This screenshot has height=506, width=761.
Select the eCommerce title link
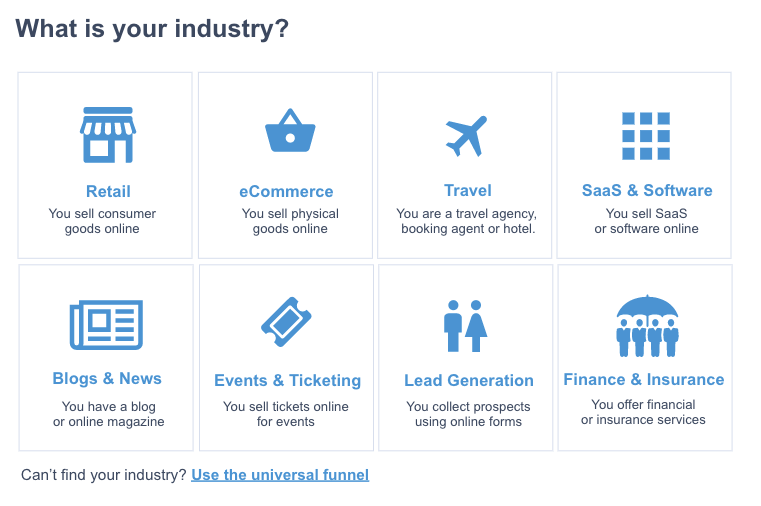tap(286, 191)
